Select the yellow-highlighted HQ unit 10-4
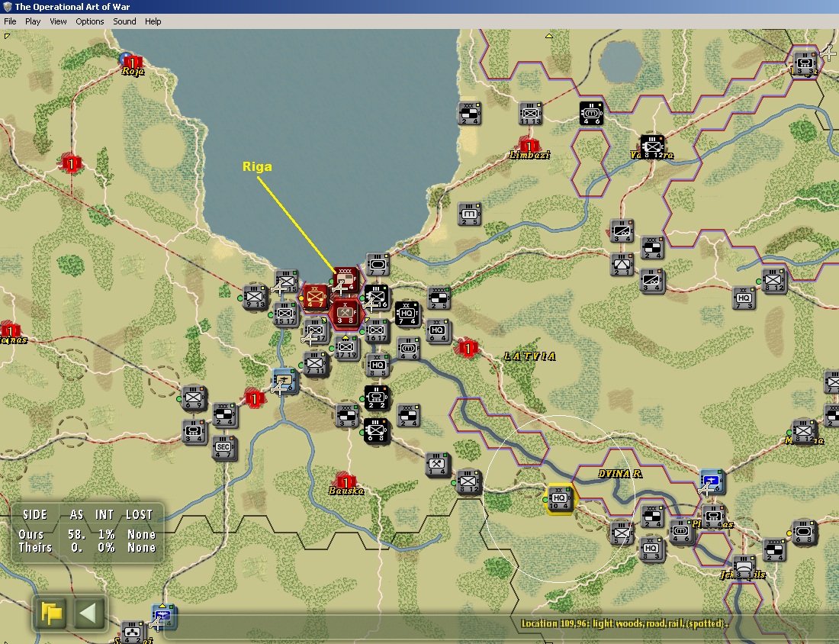This screenshot has width=839, height=644. click(x=559, y=499)
